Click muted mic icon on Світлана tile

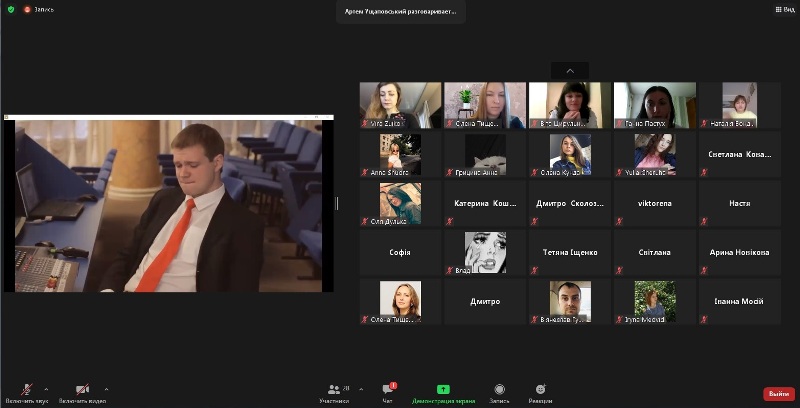click(619, 270)
